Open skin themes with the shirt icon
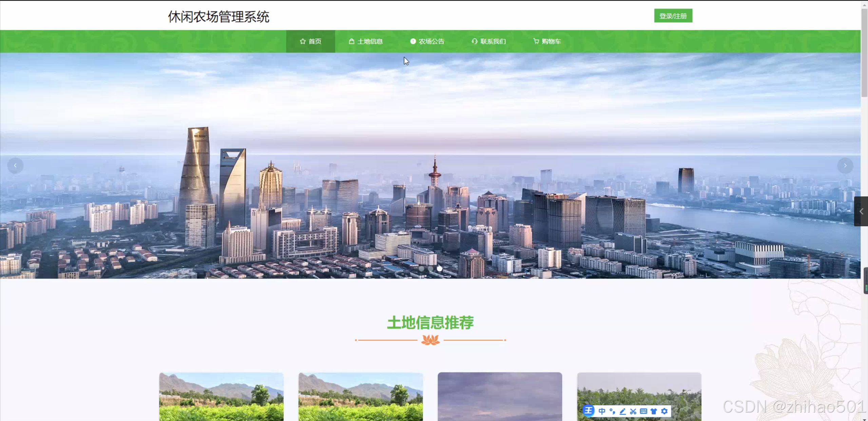This screenshot has height=421, width=868. (654, 411)
